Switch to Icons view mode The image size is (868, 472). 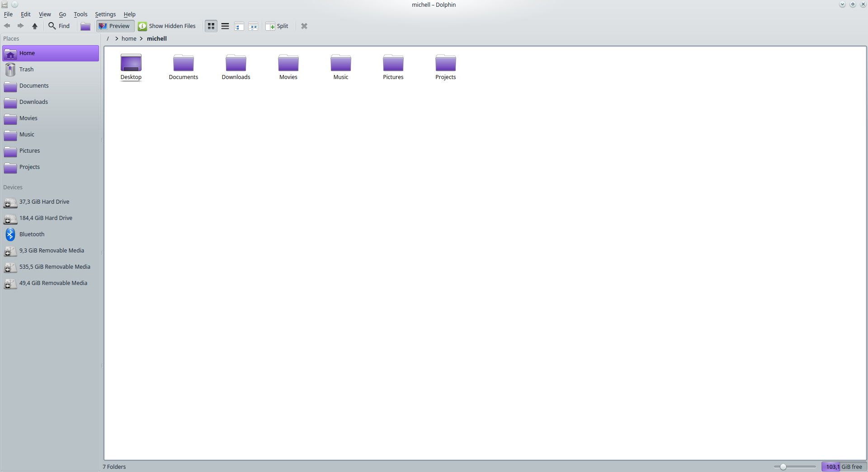point(211,26)
